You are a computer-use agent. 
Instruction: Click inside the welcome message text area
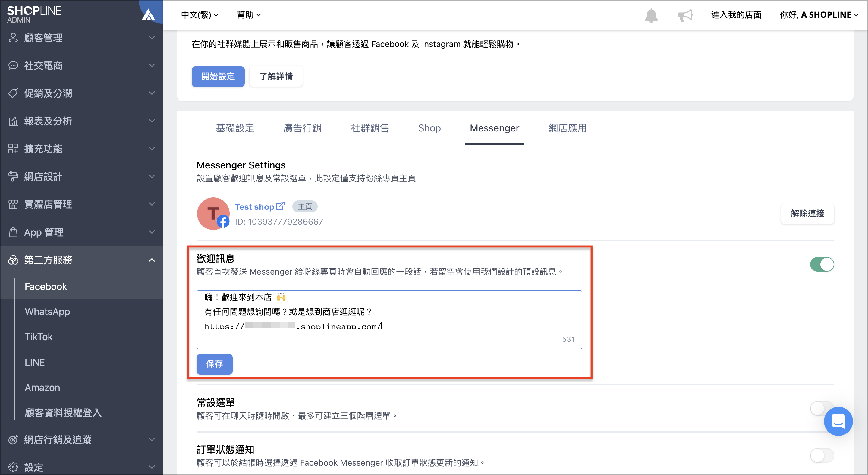[389, 319]
